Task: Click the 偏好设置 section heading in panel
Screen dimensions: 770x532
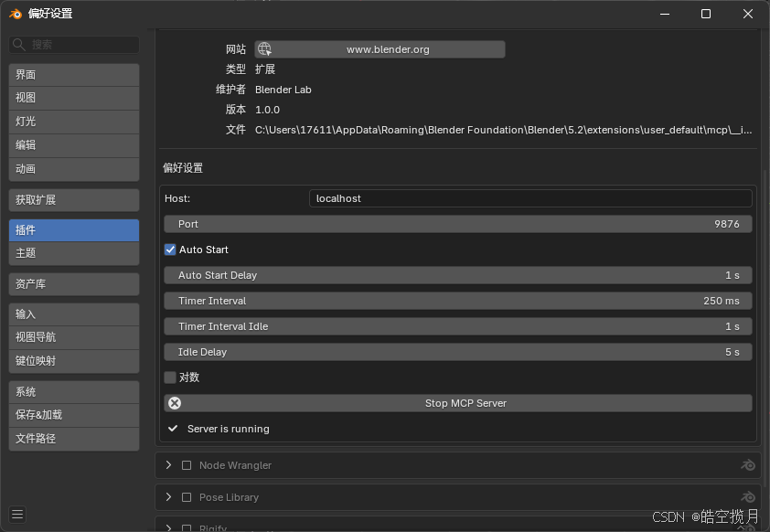Action: coord(183,168)
